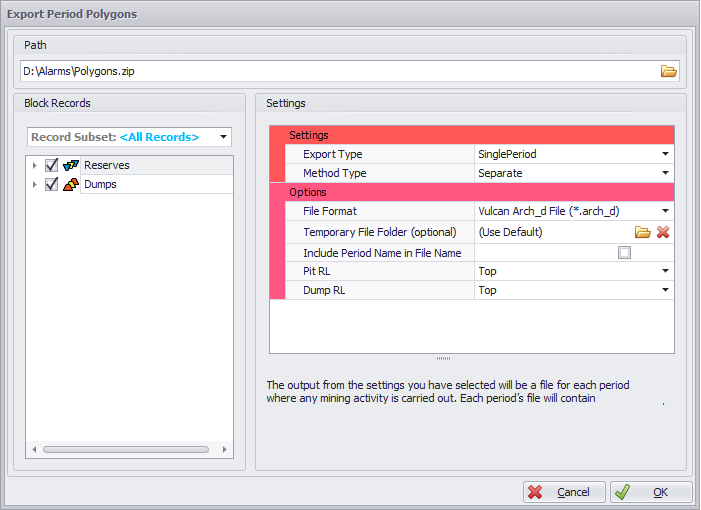Toggle the Dumps checkbox
Viewport: 701px width, 510px height.
click(x=51, y=184)
